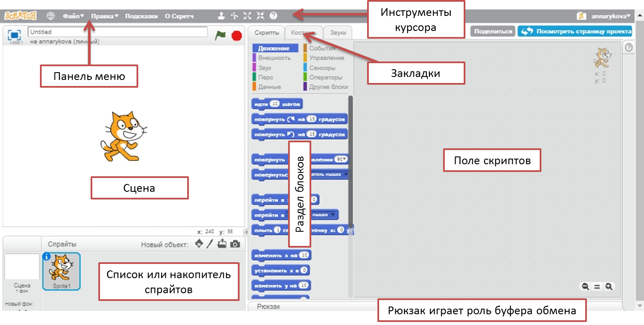This screenshot has height=325, width=644.
Task: Select the Duplicate stamp cursor tool
Action: tap(221, 16)
